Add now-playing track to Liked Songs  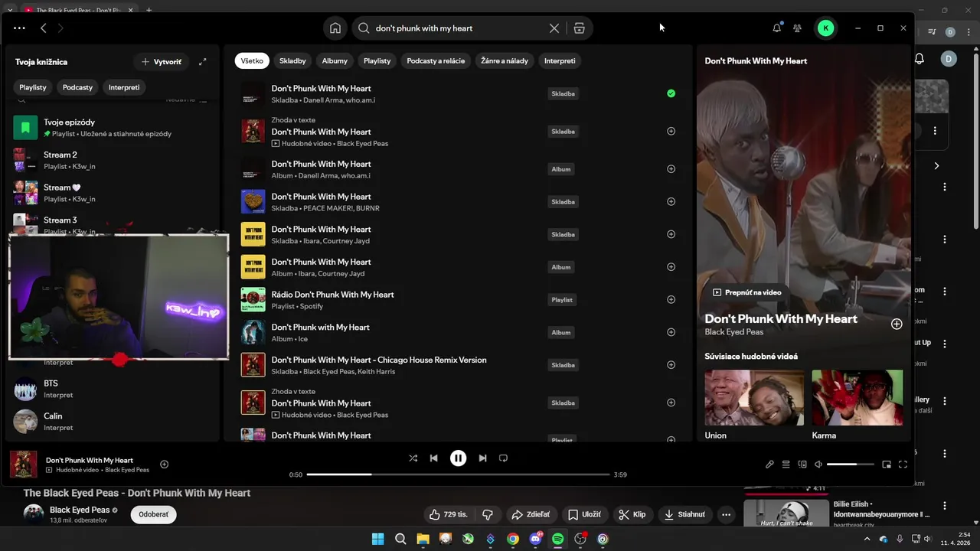click(x=164, y=465)
